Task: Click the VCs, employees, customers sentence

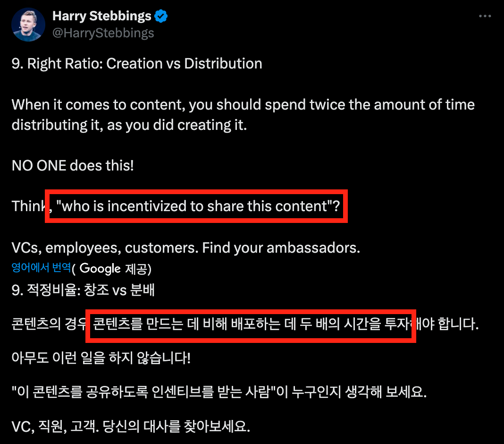Action: pos(186,247)
